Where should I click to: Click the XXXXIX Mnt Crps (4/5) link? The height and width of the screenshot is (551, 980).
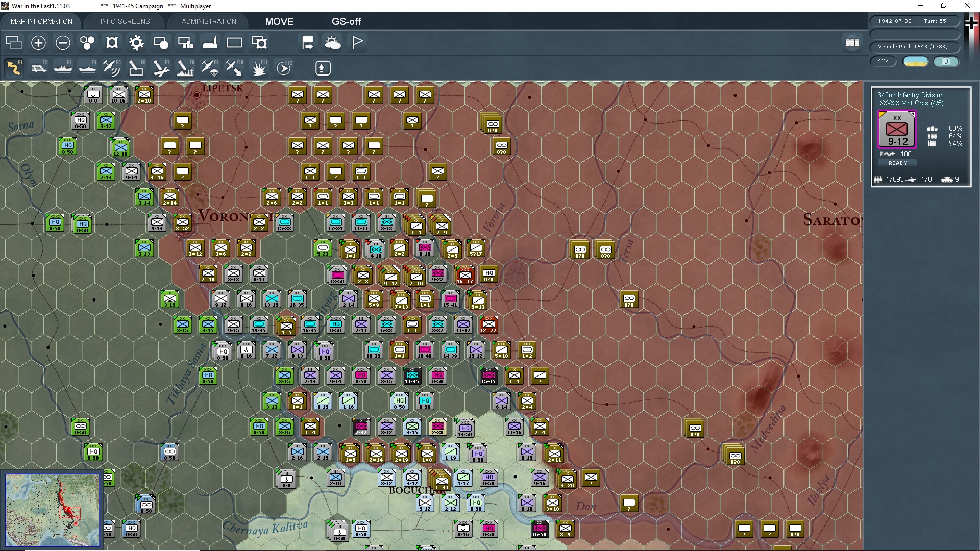click(x=911, y=103)
